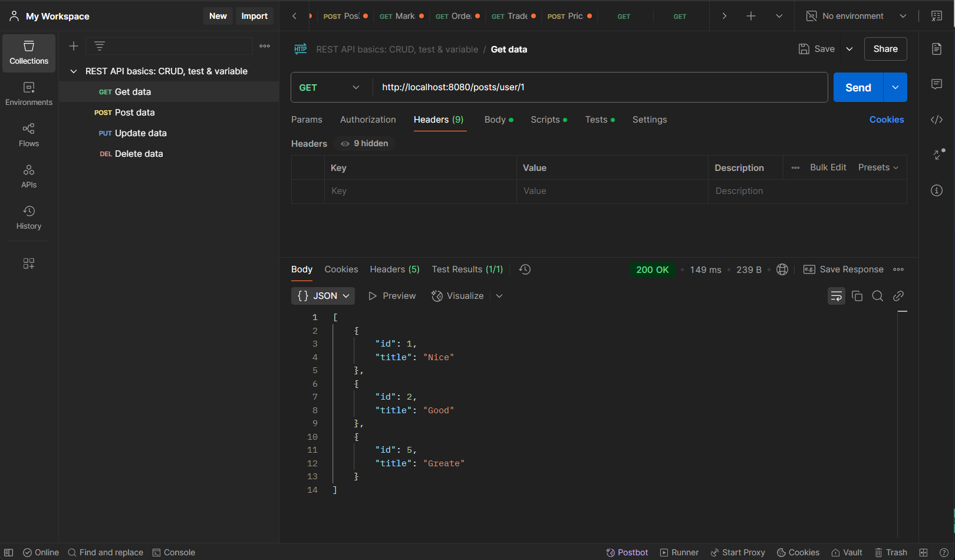Open the help icon in status bar
The image size is (955, 560).
pos(944,552)
